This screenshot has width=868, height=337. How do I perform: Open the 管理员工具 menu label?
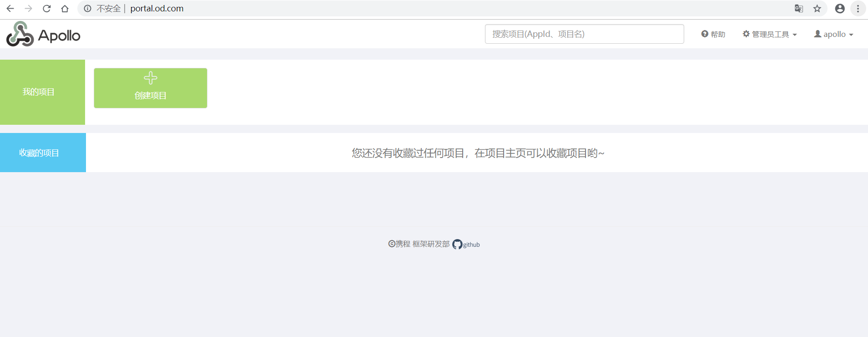[770, 34]
